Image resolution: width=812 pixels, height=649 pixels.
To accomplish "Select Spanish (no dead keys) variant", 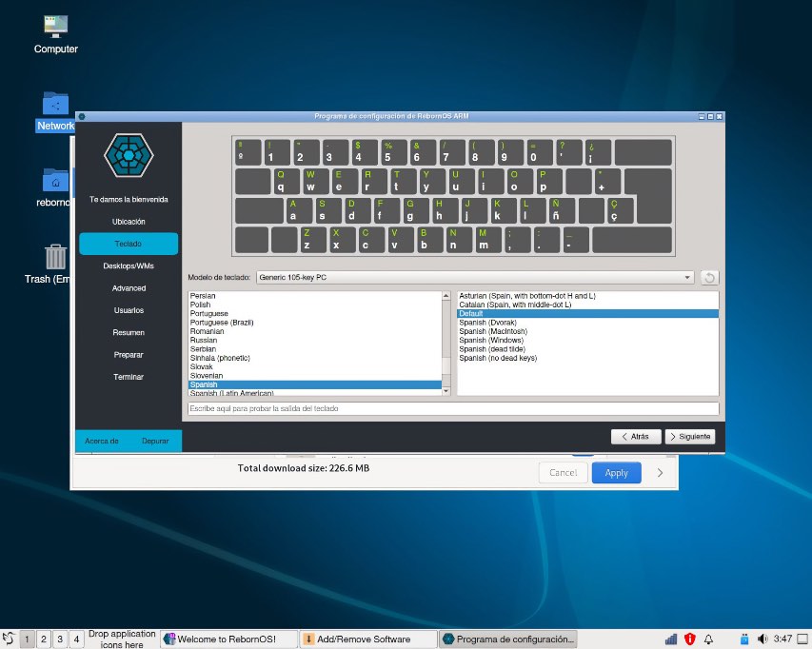I will click(x=587, y=358).
